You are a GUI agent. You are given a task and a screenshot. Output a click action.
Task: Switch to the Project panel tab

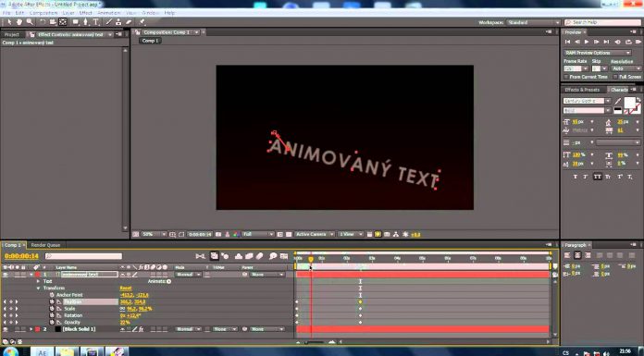[12, 35]
